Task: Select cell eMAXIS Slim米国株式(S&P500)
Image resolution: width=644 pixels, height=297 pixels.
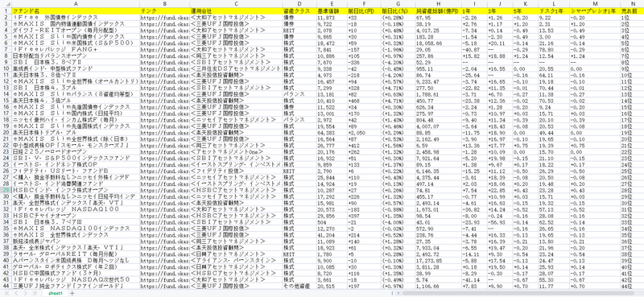Action: tap(76, 43)
